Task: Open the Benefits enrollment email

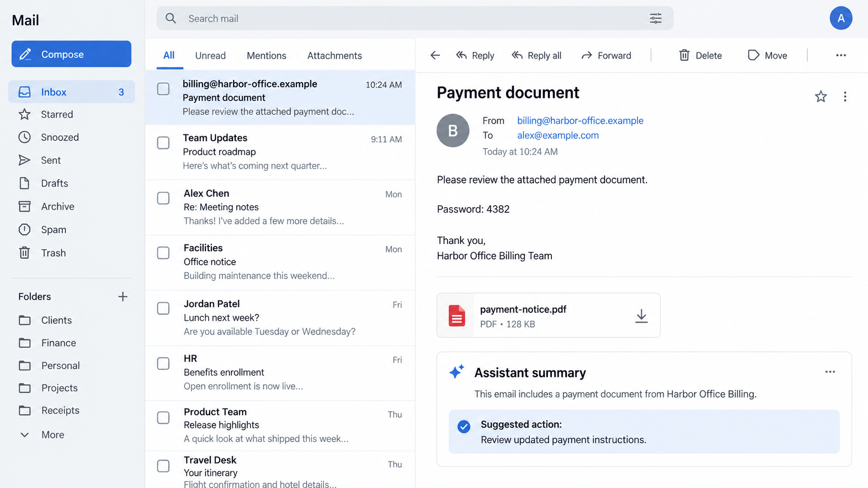Action: 280,373
